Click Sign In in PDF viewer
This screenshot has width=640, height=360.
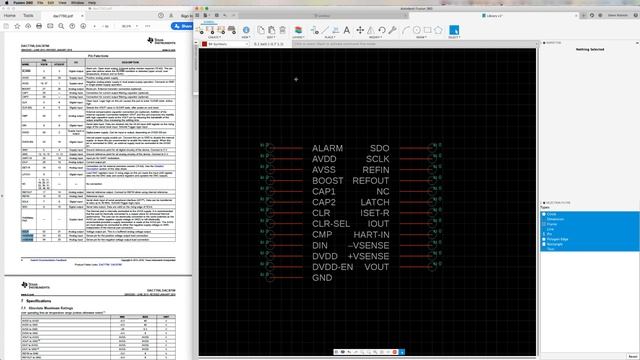click(x=186, y=16)
